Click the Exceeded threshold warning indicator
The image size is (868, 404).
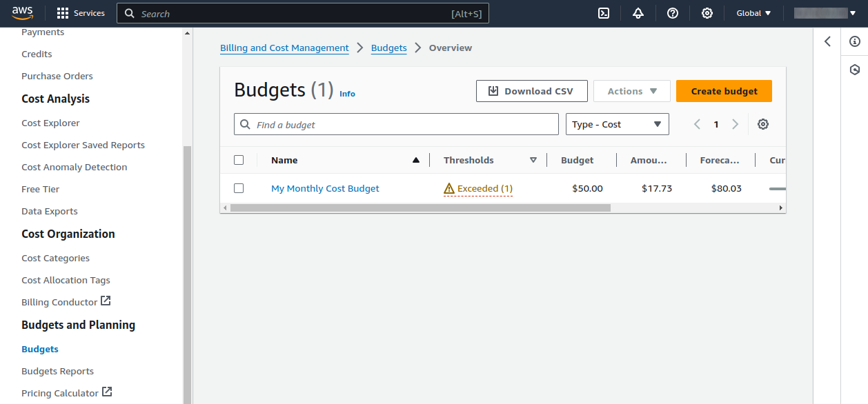[x=478, y=188]
